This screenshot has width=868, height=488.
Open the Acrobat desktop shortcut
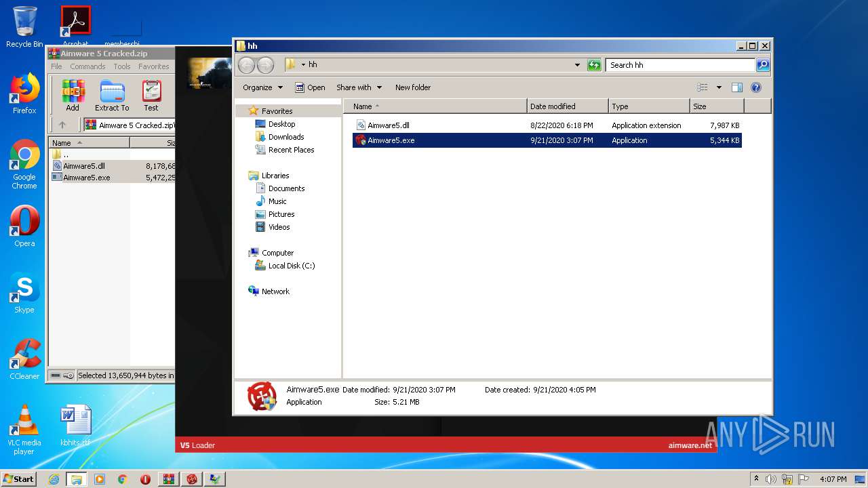(x=75, y=26)
